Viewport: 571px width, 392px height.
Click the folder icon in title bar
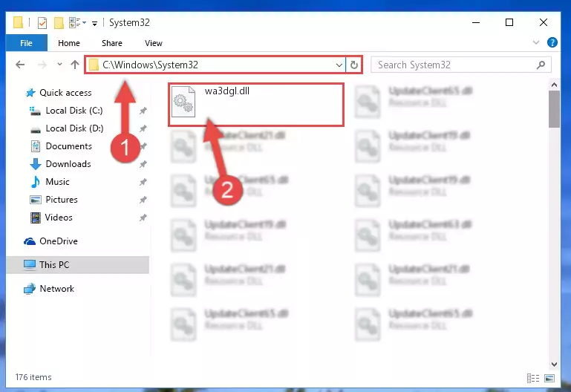19,22
